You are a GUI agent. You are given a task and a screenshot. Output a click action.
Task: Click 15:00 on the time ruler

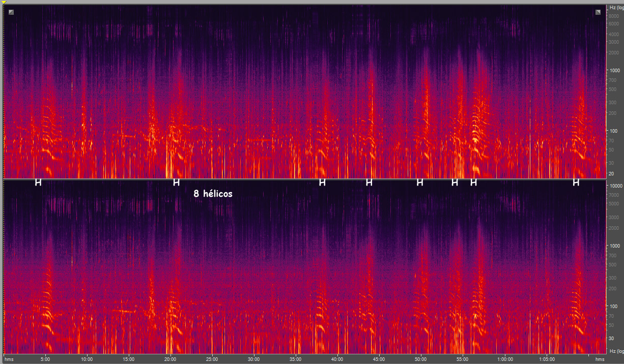pos(128,359)
